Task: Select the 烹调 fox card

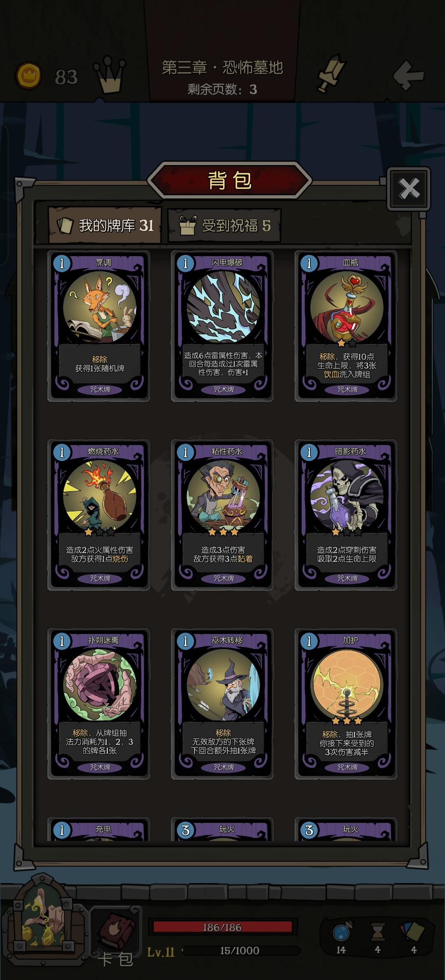Action: pos(99,326)
